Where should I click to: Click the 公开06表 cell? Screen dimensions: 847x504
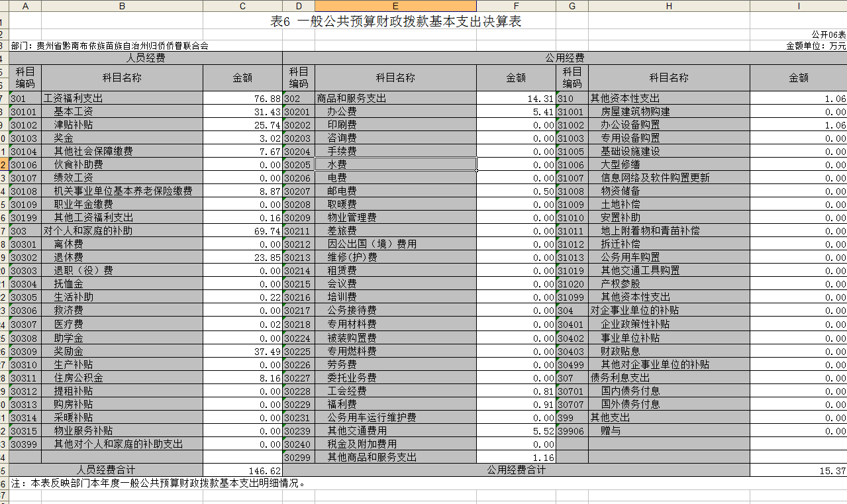[829, 34]
